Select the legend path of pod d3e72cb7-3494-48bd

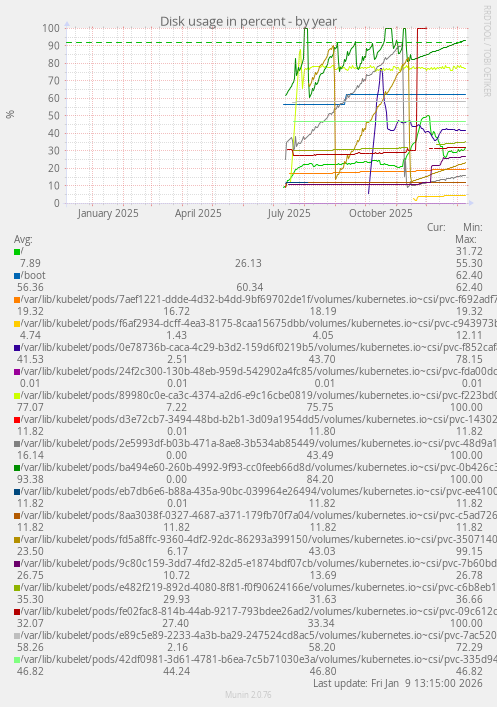[259, 419]
